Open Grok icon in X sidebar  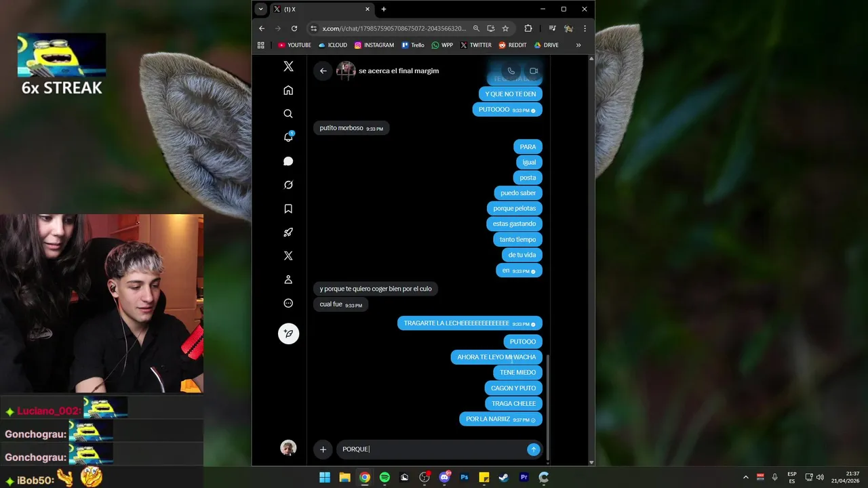point(288,185)
